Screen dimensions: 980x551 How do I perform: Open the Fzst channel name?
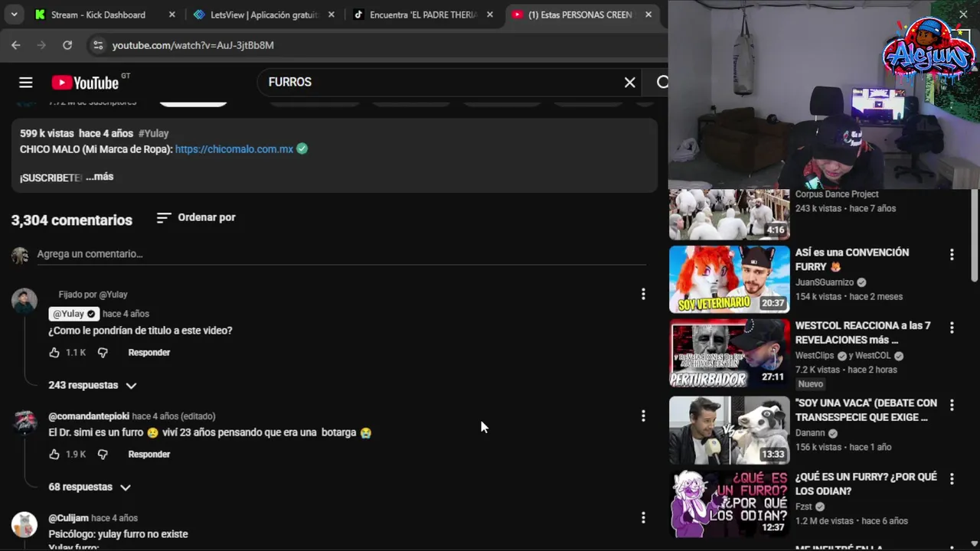[803, 507]
